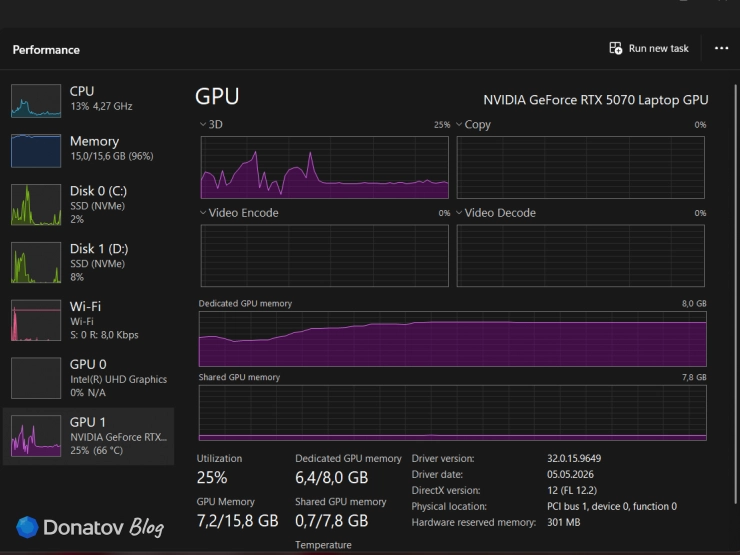Open Disk 0 (C:) performance view
This screenshot has width=740, height=555.
click(88, 204)
